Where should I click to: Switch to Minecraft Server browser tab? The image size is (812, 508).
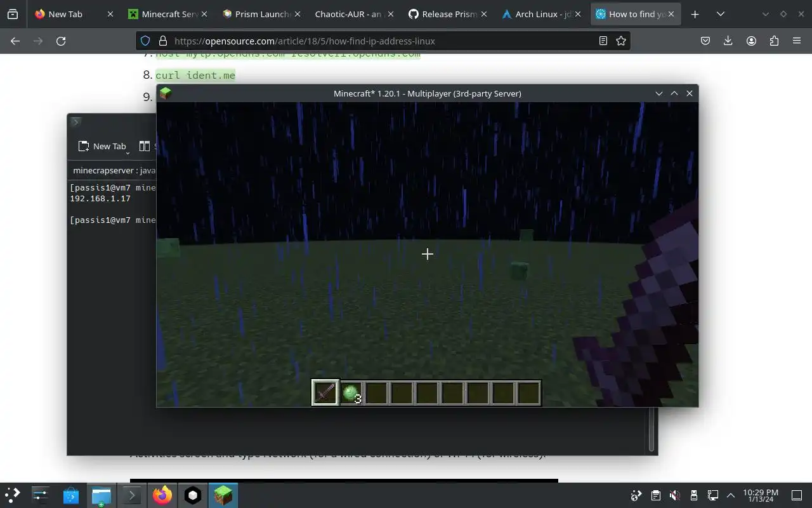click(167, 14)
